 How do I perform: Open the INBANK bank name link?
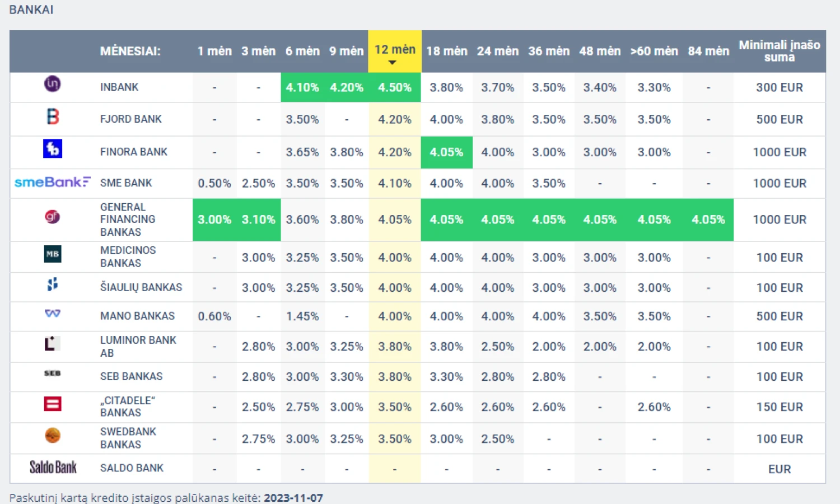[x=119, y=87]
